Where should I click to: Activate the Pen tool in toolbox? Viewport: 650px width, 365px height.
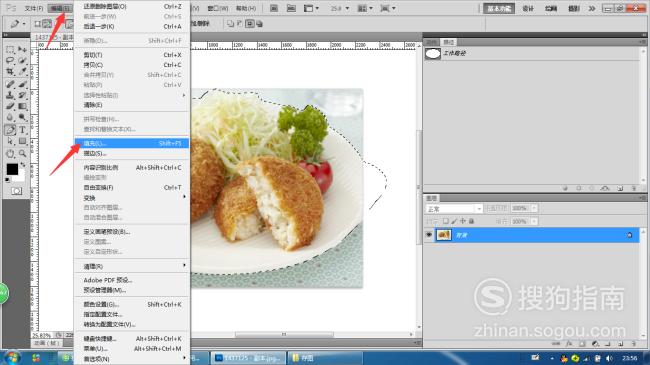point(10,130)
